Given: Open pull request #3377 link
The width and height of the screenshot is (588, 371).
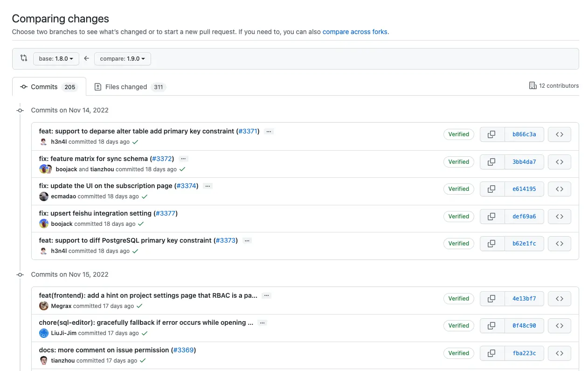Looking at the screenshot, I should coord(166,213).
